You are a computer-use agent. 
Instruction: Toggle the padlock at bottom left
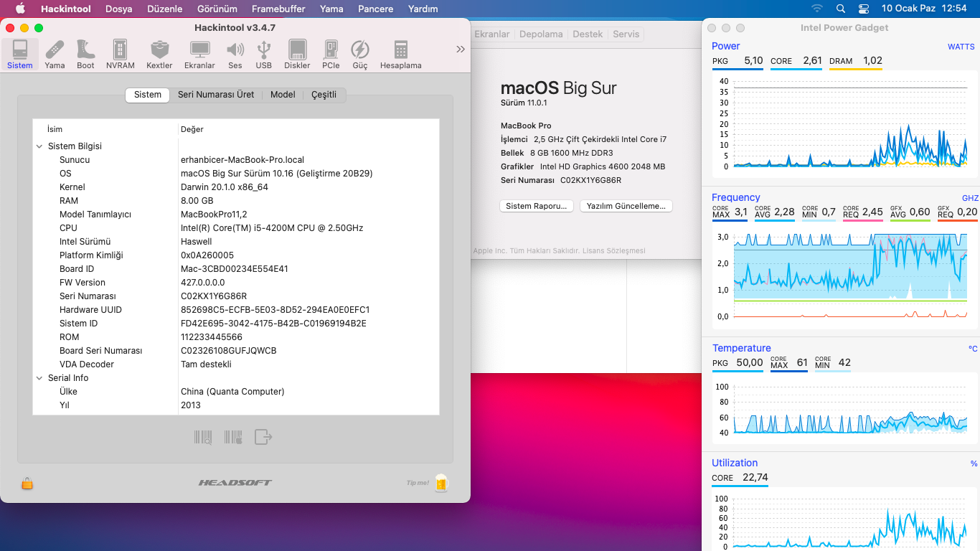(27, 483)
